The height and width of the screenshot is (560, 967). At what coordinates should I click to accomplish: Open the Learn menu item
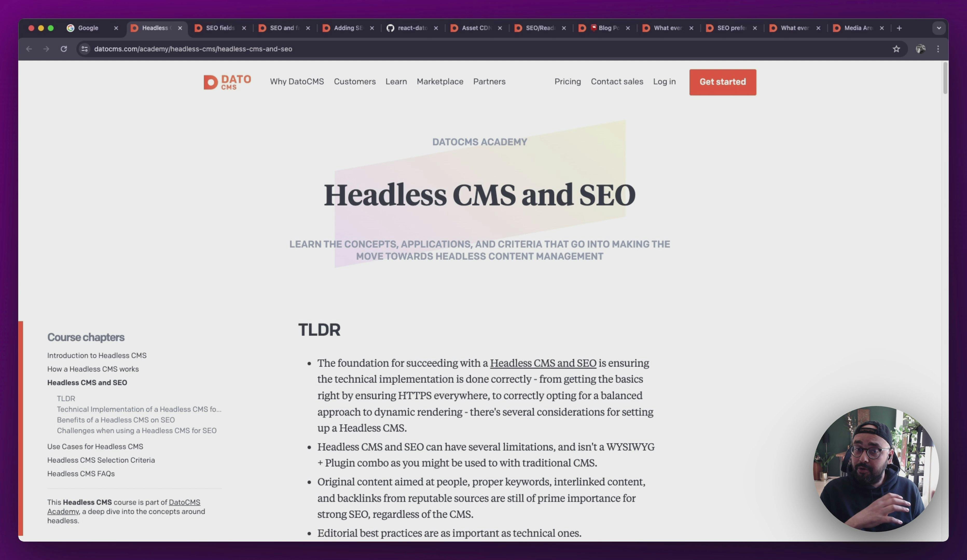(x=396, y=82)
